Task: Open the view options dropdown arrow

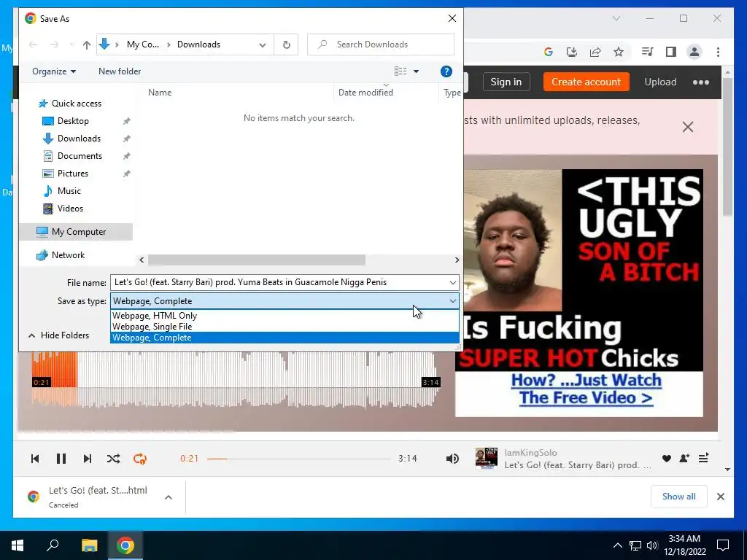Action: (x=416, y=71)
